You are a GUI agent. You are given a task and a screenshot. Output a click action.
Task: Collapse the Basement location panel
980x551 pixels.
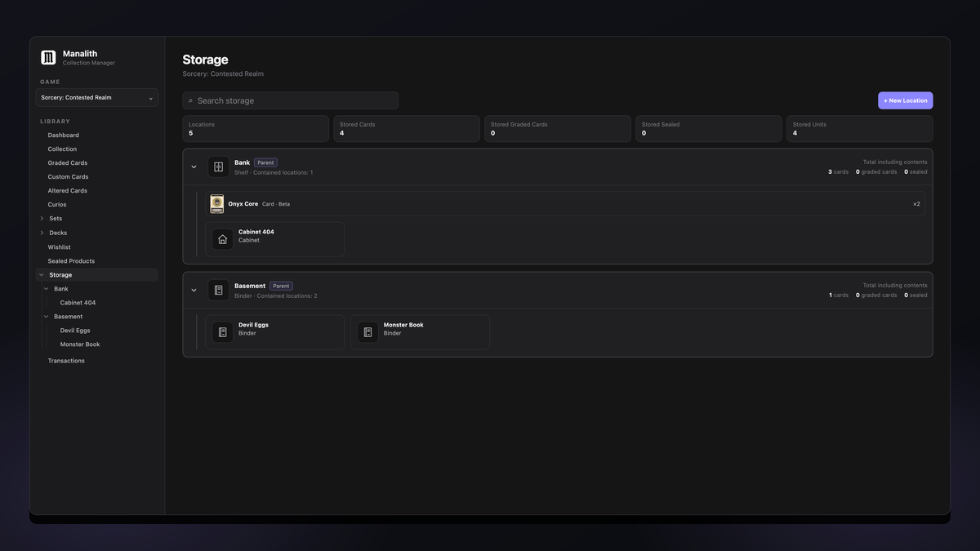(194, 290)
